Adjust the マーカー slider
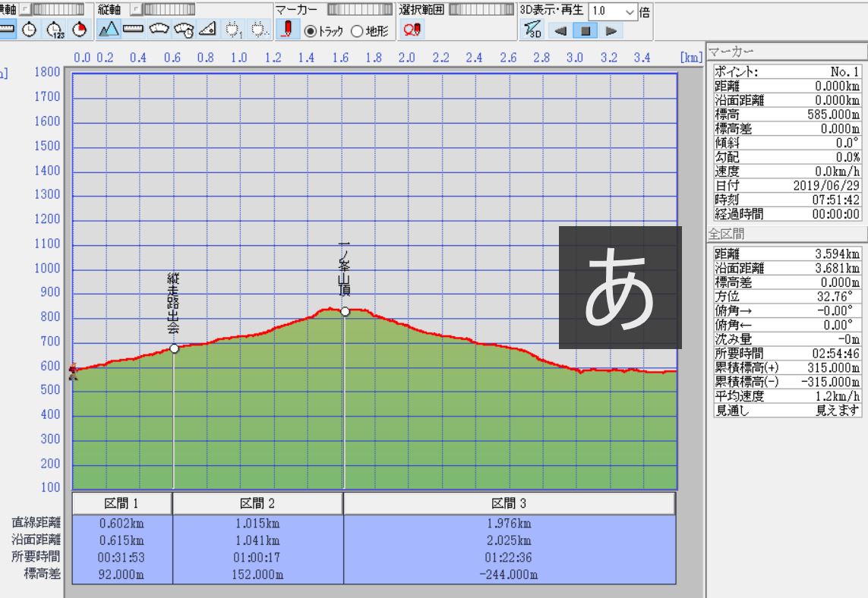Viewport: 868px width, 598px height. pyautogui.click(x=360, y=9)
